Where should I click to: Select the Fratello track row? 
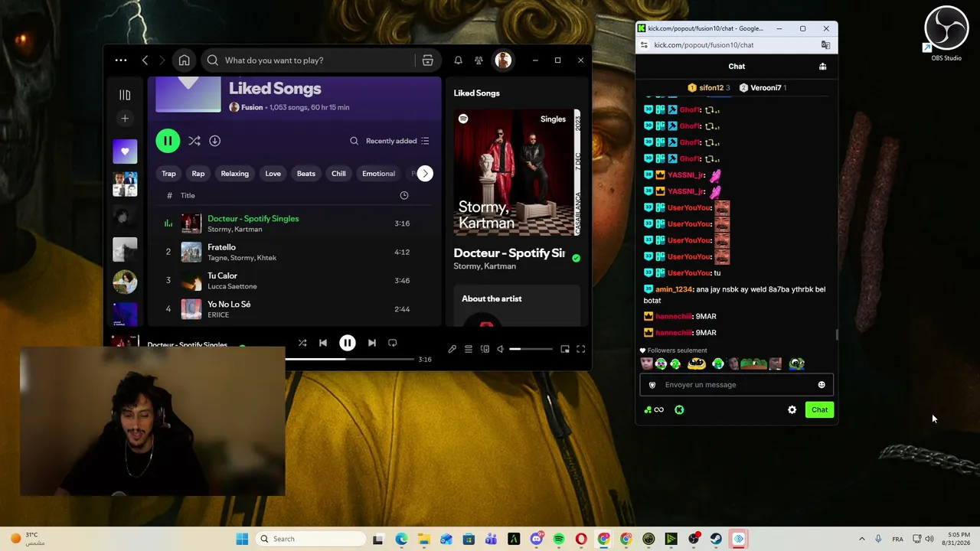point(289,252)
